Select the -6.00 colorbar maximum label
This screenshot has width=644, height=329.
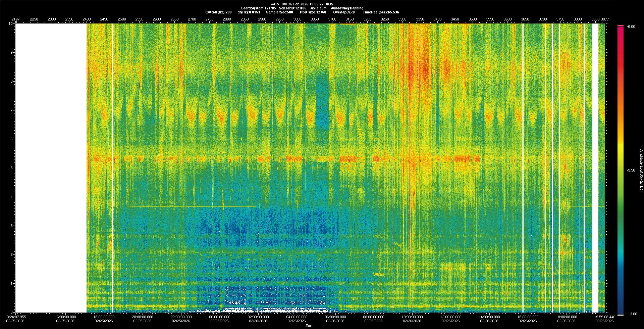[x=631, y=27]
